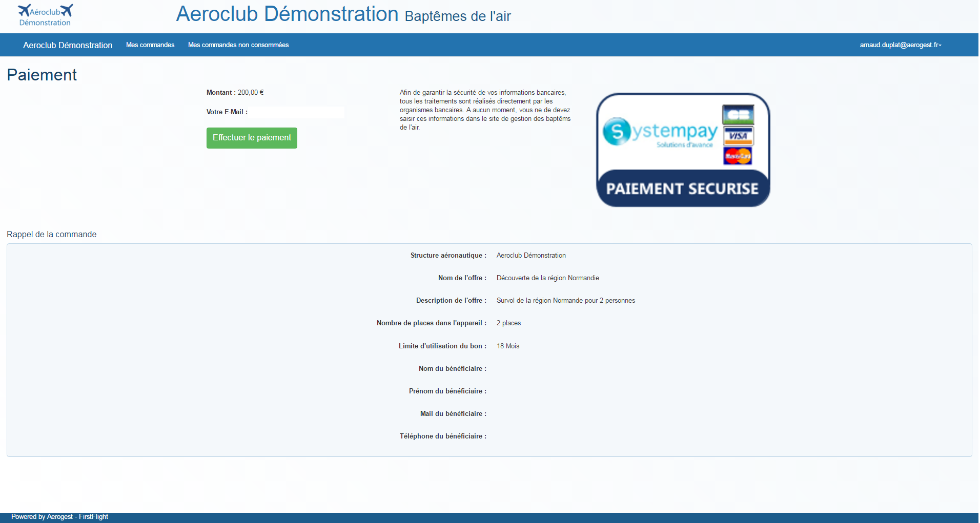Image resolution: width=980 pixels, height=523 pixels.
Task: Click the Nom du bénéficiaire label
Action: pos(453,369)
